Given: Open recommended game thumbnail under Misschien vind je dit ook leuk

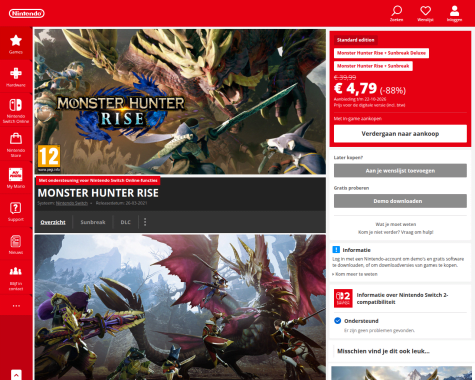Looking at the screenshot, I should pos(401,373).
